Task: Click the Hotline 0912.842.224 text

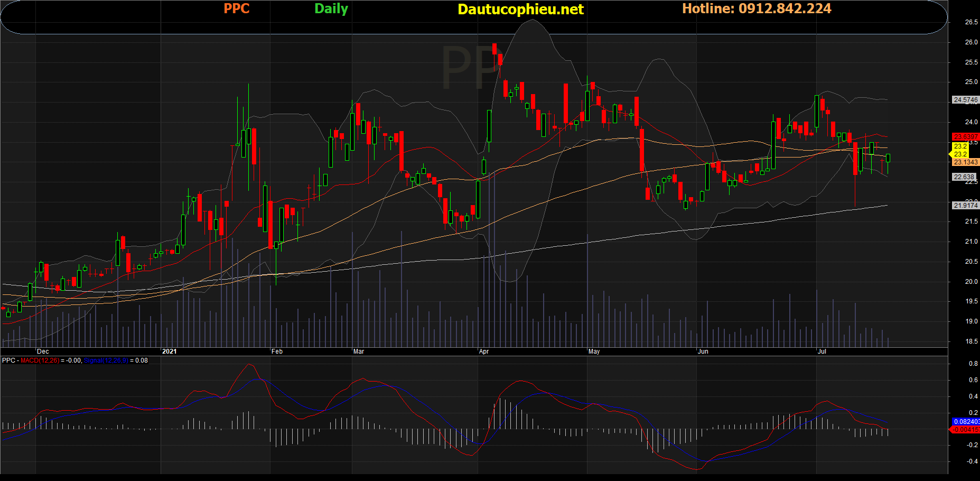Action: [756, 9]
